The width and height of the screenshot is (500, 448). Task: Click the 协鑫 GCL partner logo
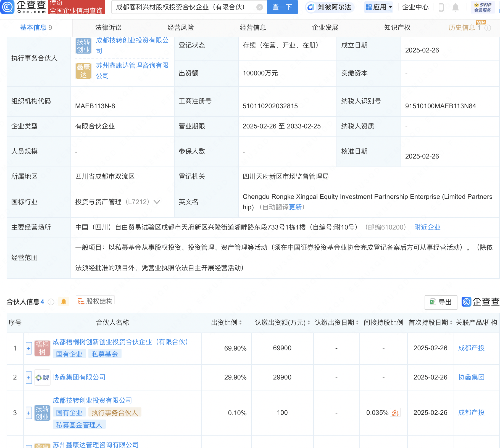click(x=42, y=377)
